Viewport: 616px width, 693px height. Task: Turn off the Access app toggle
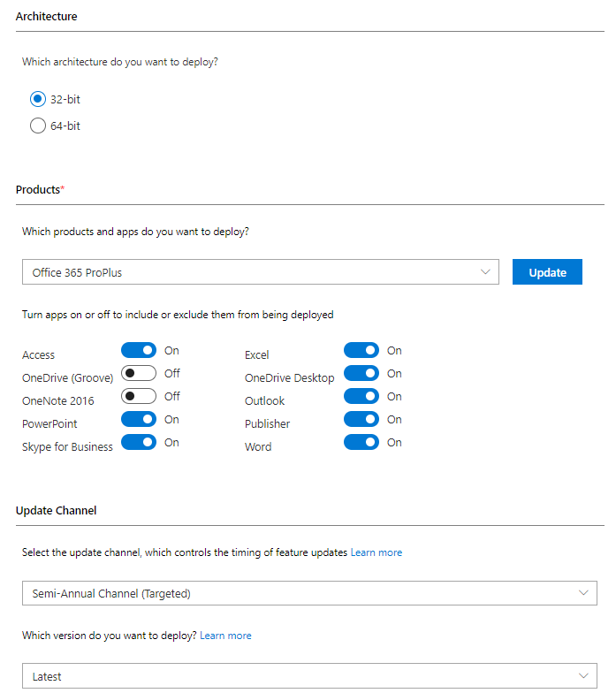139,350
